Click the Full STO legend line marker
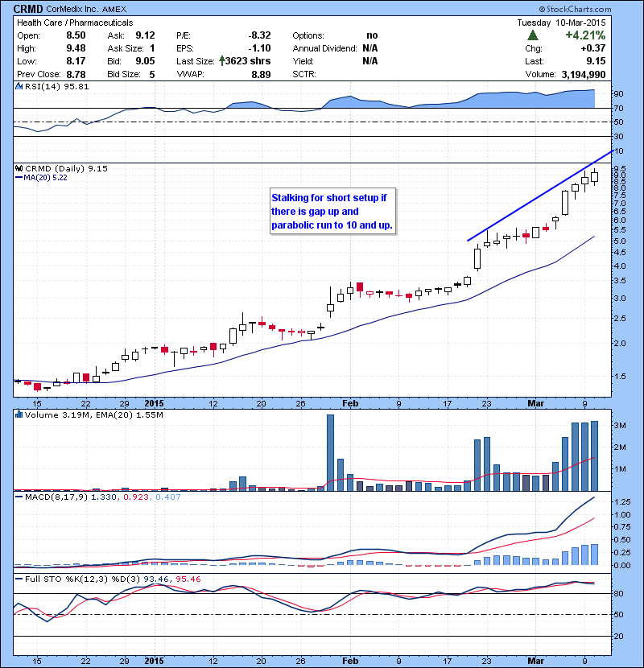 19,579
